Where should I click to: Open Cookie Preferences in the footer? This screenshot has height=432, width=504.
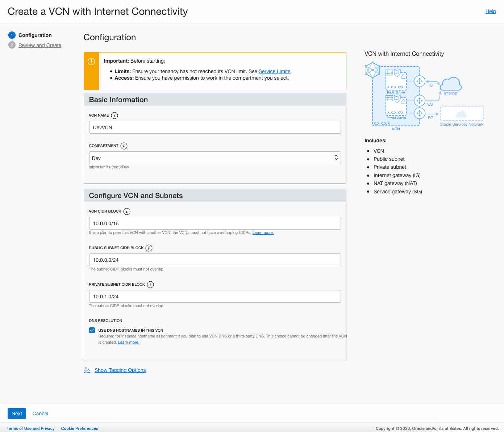tap(79, 428)
